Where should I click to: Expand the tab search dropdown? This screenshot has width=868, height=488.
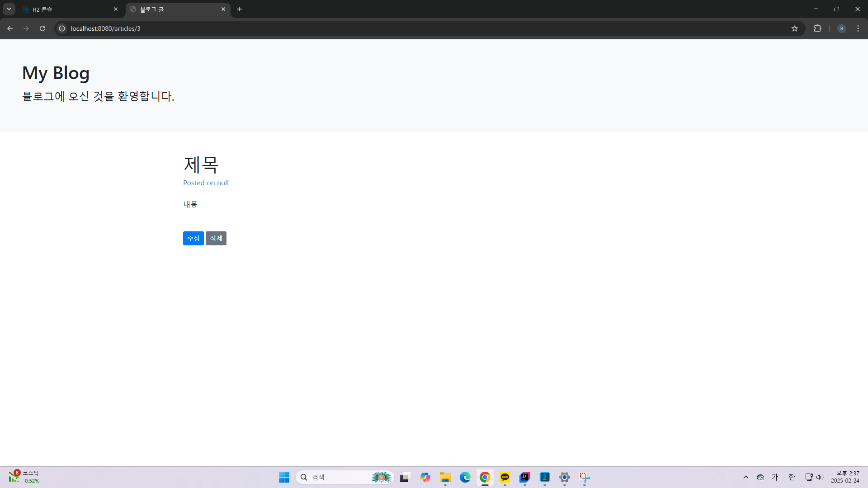(9, 9)
